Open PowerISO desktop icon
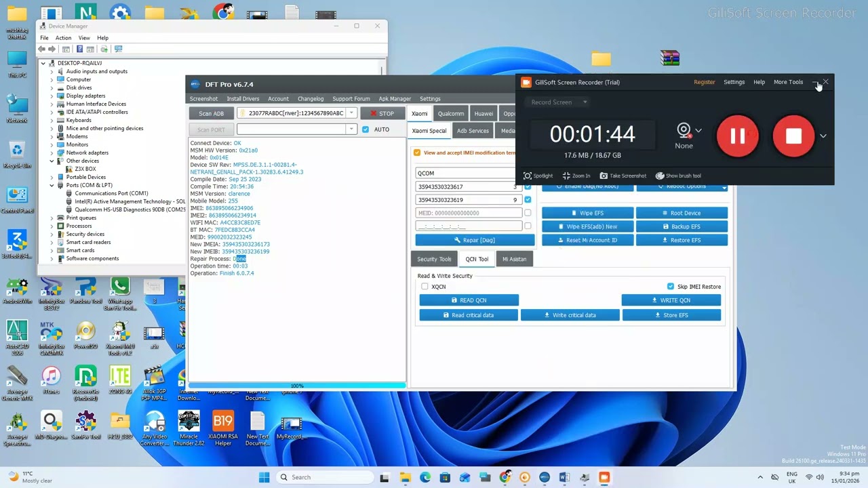 coord(85,333)
